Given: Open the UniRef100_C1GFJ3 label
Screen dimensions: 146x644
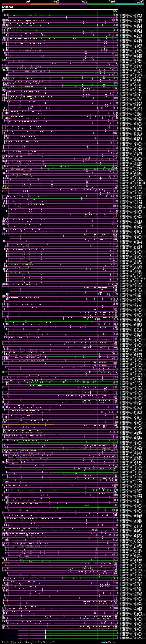Looking at the screenshot, I should tap(131, 155).
